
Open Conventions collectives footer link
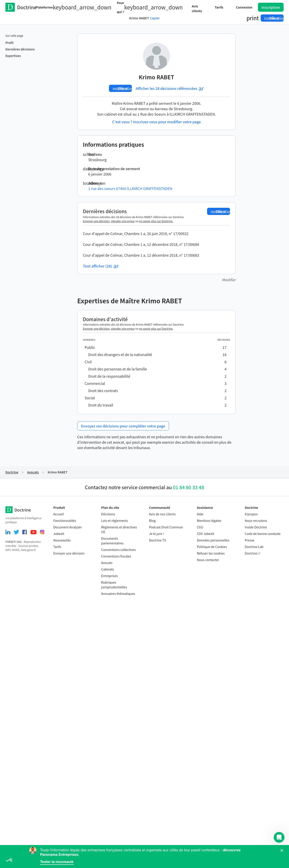118,550
